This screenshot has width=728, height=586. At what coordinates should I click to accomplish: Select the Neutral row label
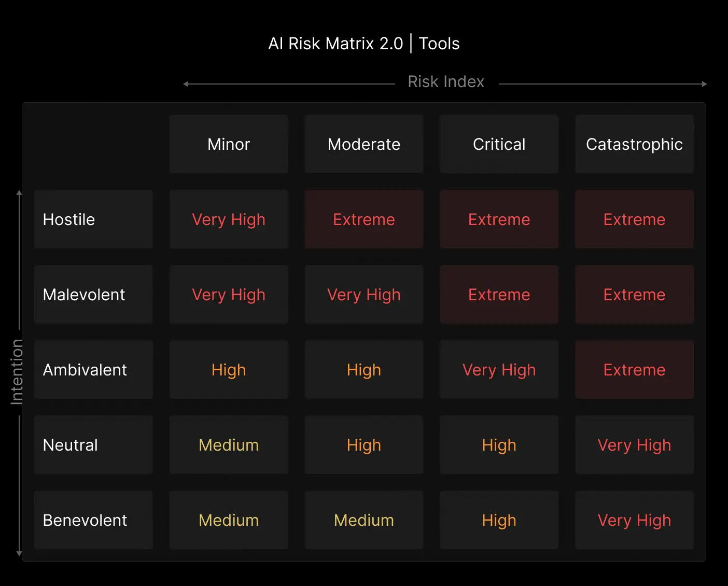click(93, 445)
